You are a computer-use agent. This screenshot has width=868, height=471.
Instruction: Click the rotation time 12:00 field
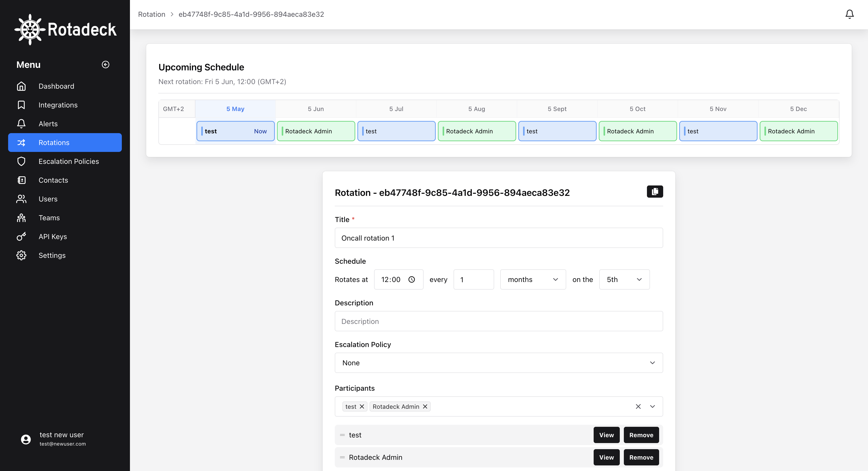pos(399,279)
